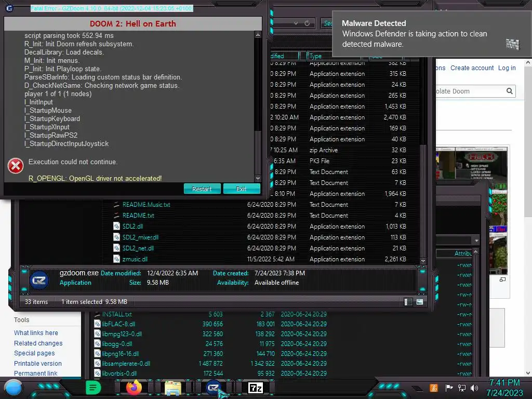Screen dimensions: 532x399
Task: Click the Restart button in error dialog
Action: [x=202, y=189]
